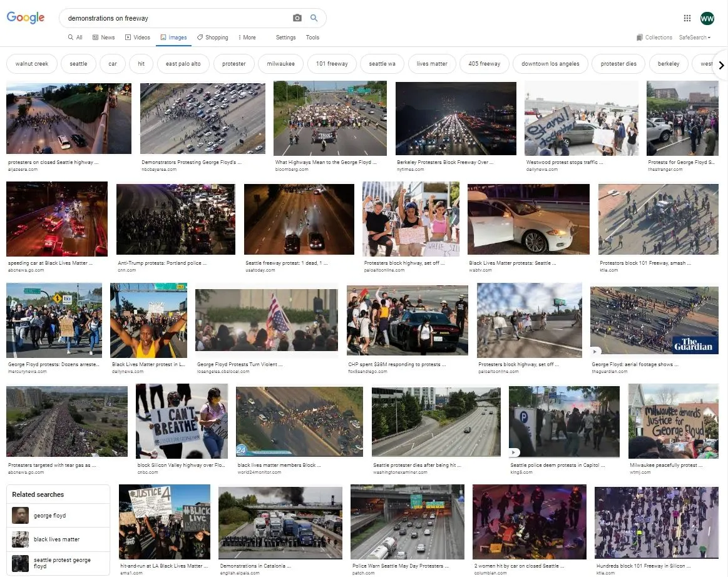The width and height of the screenshot is (728, 577).
Task: Select the seattle filter chip
Action: tap(78, 63)
